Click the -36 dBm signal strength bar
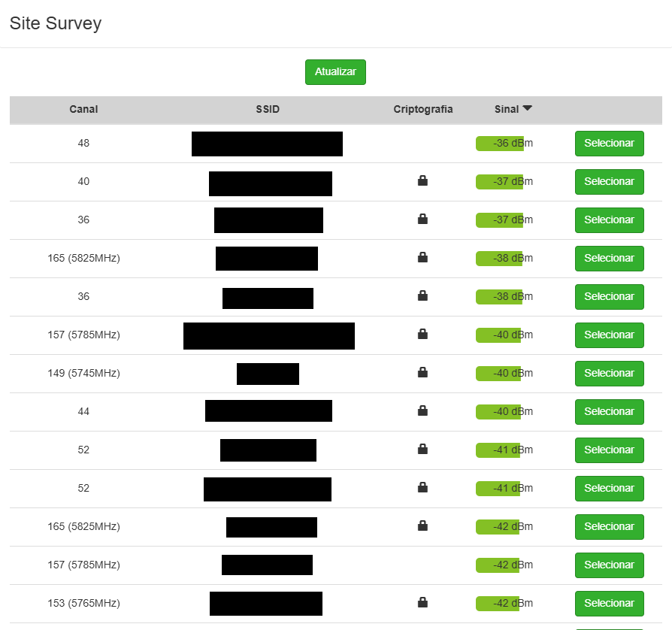Screen dimensions: 672x630 point(500,143)
